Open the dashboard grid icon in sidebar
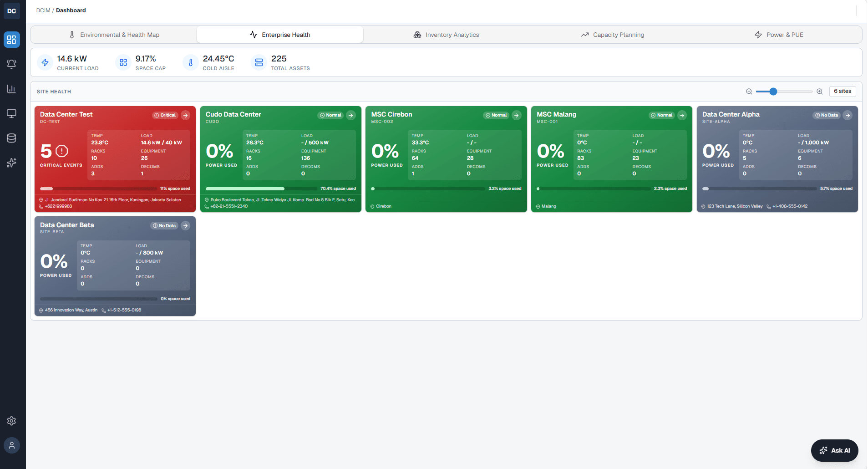Viewport: 868px width, 469px height. [x=12, y=40]
